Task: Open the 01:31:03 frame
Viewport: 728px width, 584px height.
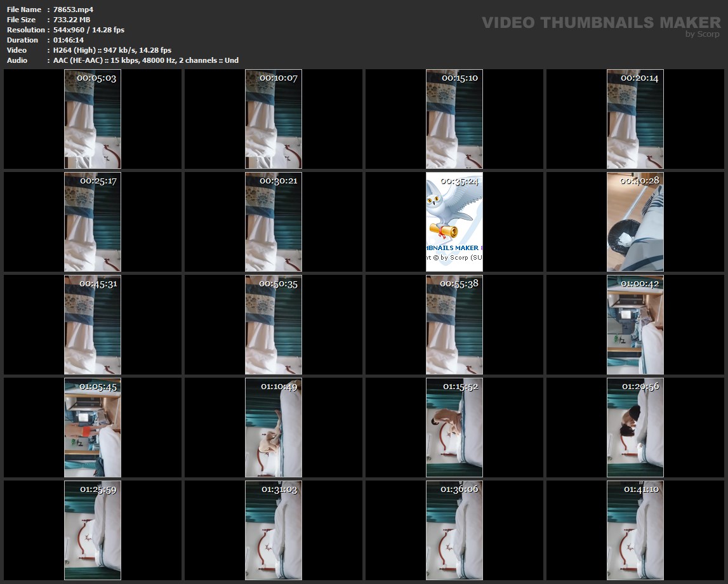Action: 274,531
